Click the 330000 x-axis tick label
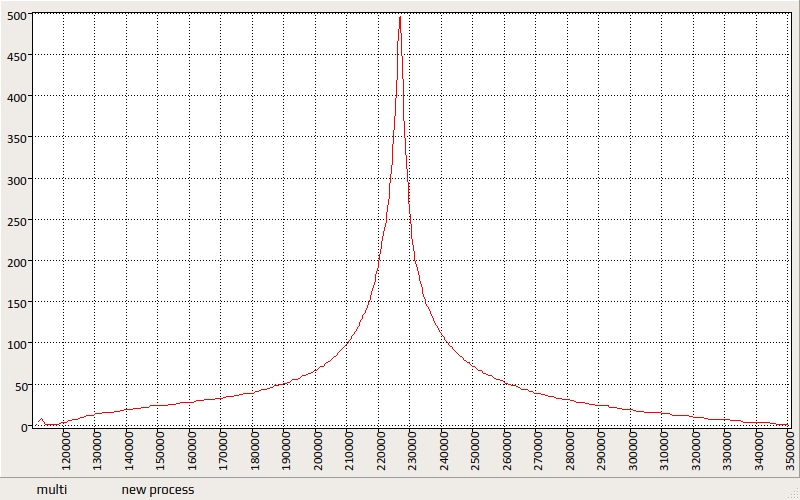 726,451
